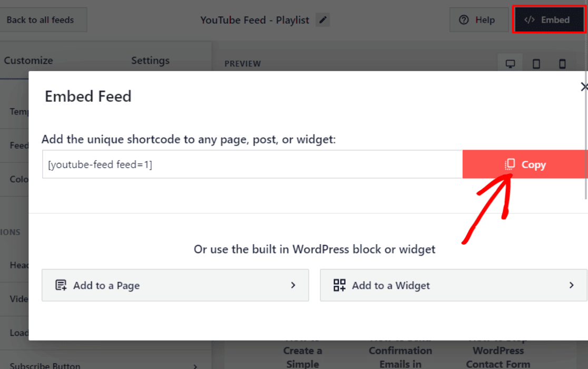This screenshot has width=588, height=369.
Task: Switch to tablet preview icon
Action: pos(536,64)
